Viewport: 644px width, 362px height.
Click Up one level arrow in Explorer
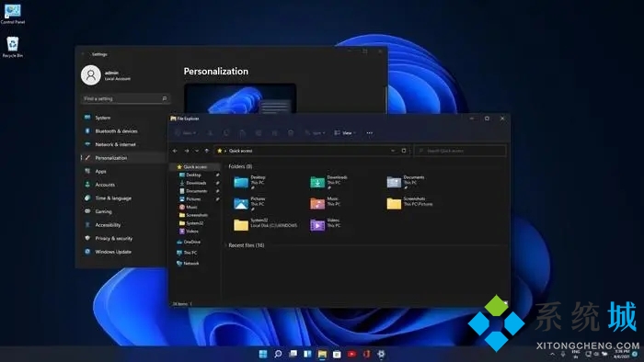click(207, 151)
